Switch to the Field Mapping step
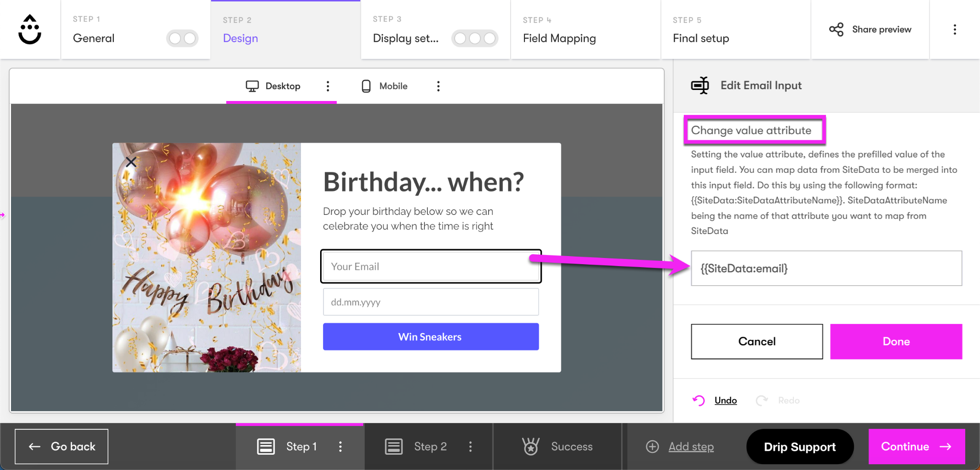 click(x=559, y=38)
